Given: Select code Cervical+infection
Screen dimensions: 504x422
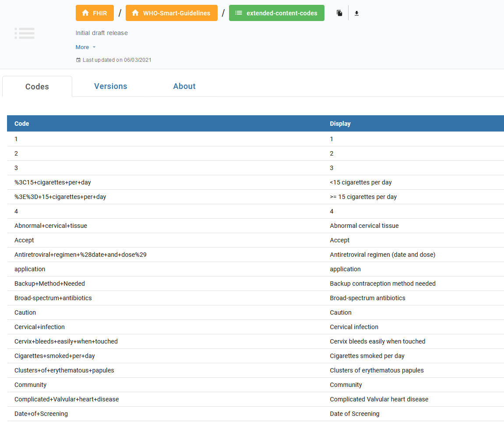Looking at the screenshot, I should (39, 327).
